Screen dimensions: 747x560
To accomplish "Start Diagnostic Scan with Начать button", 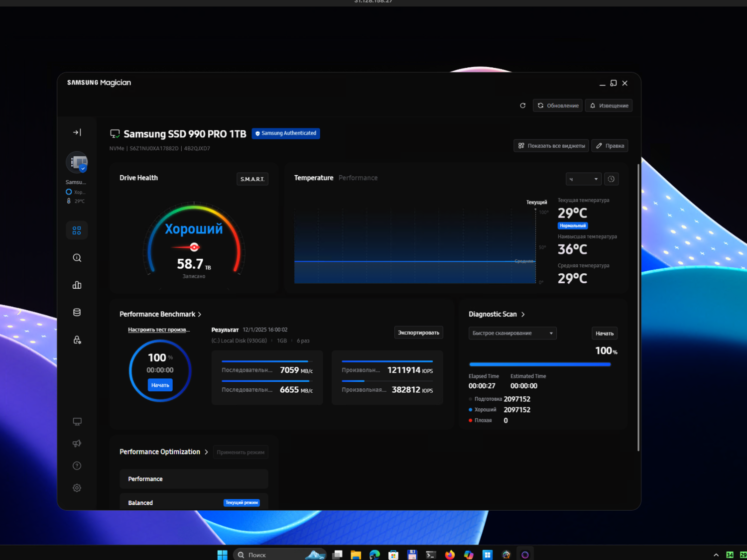I will (605, 334).
